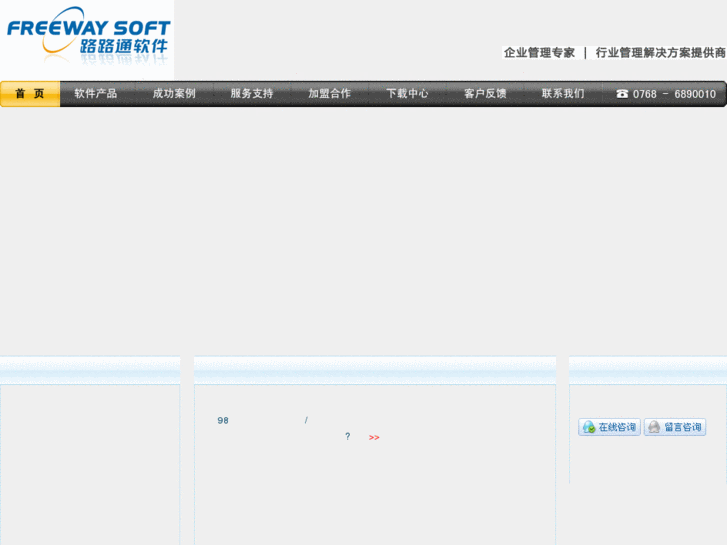The image size is (727, 545).
Task: Click the red >> more link
Action: pyautogui.click(x=374, y=437)
